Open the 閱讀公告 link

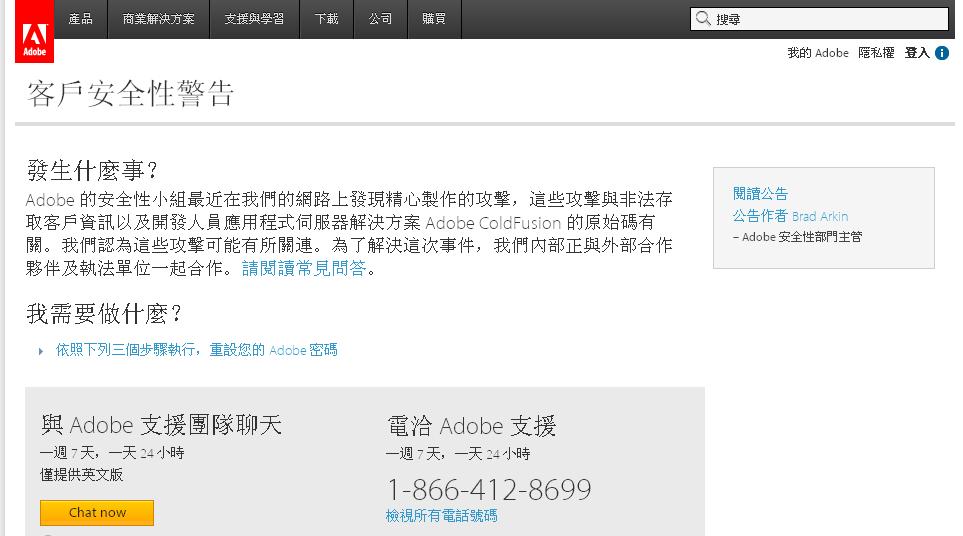tap(760, 194)
